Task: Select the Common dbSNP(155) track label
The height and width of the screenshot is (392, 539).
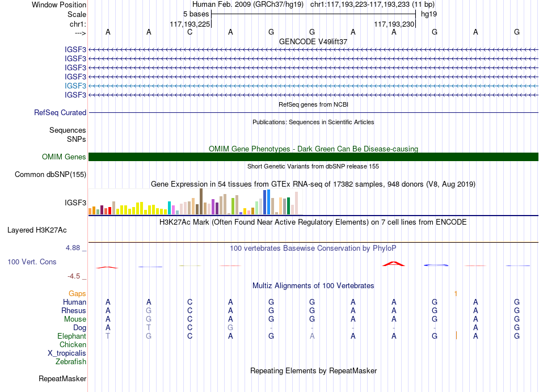Action: coord(50,175)
